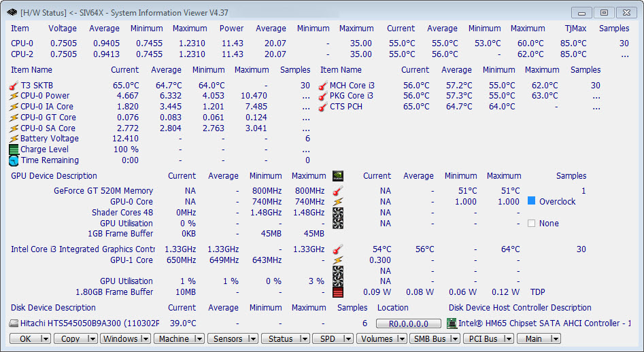Viewport: 644px width, 352px height.
Task: Click the 39.0°C disk temperature value
Action: pos(183,323)
